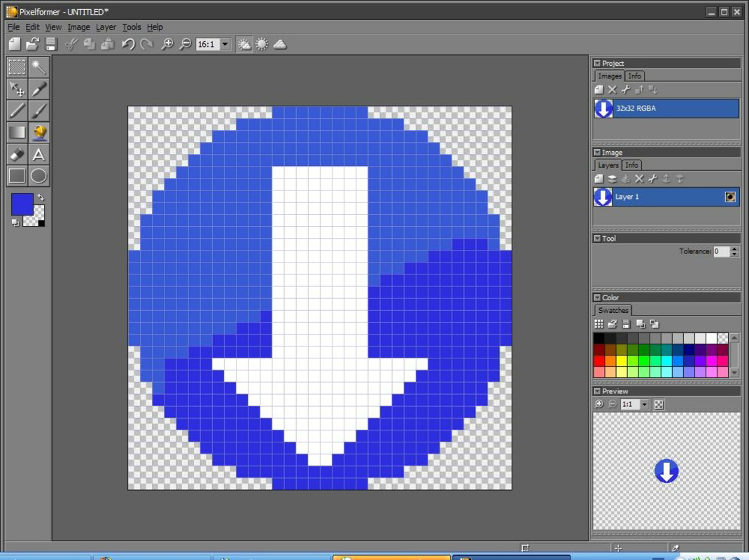Activate the Text tool
Image resolution: width=749 pixels, height=560 pixels.
(38, 154)
